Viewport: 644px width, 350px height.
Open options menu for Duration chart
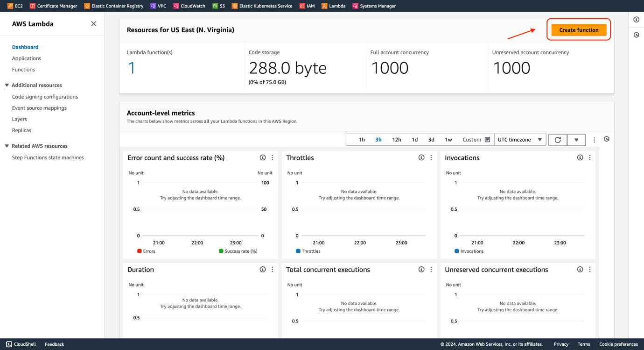click(x=273, y=270)
